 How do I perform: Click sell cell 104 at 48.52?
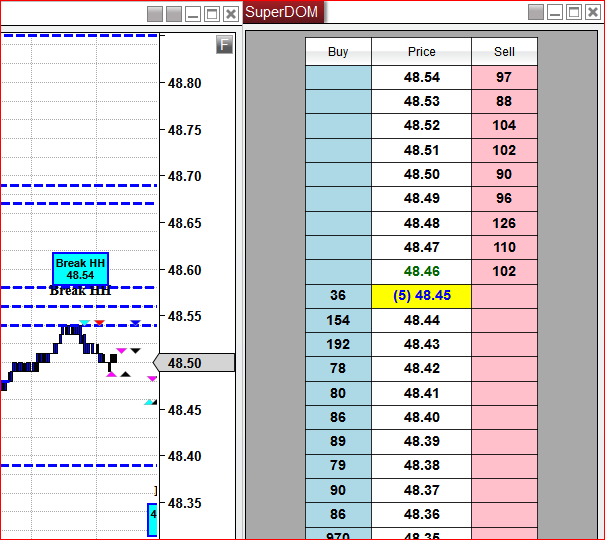(x=504, y=126)
